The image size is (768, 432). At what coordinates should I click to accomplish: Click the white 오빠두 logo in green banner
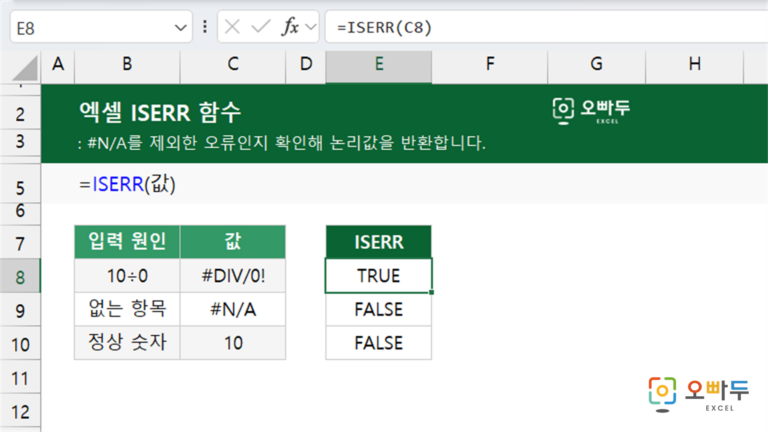591,111
